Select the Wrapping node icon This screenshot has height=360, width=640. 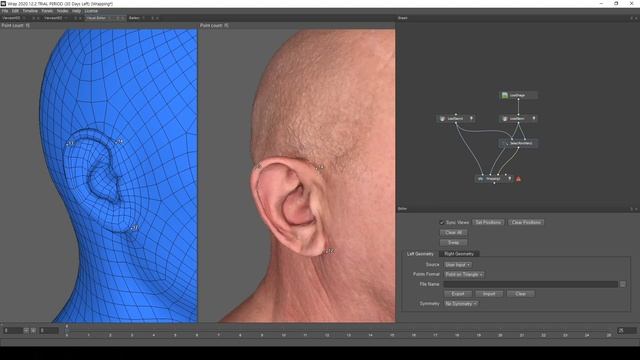481,179
